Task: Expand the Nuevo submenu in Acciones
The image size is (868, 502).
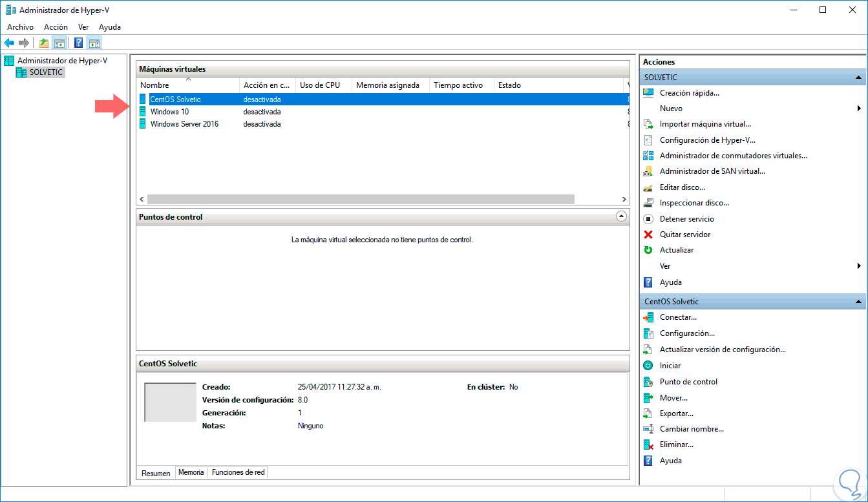Action: click(859, 109)
